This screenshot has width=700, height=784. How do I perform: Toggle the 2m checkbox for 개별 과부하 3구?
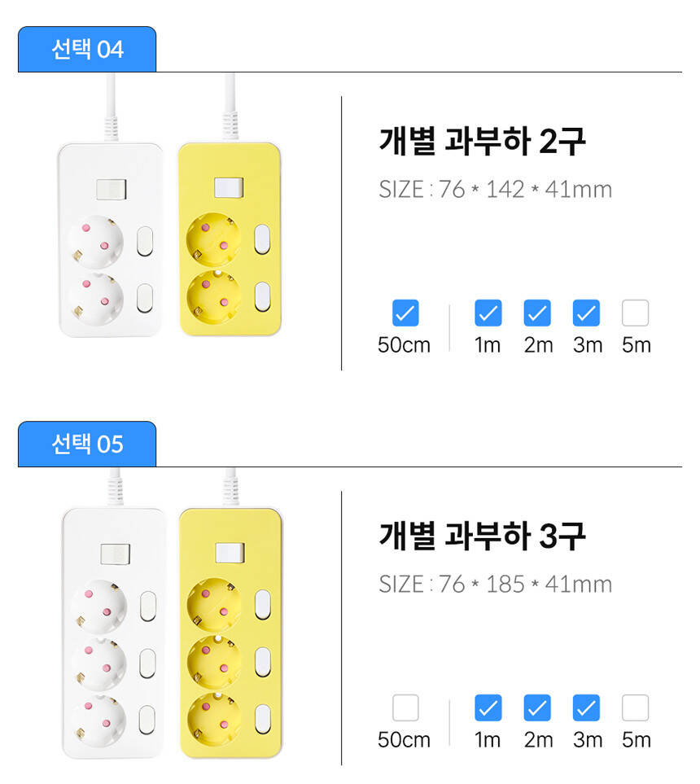537,707
